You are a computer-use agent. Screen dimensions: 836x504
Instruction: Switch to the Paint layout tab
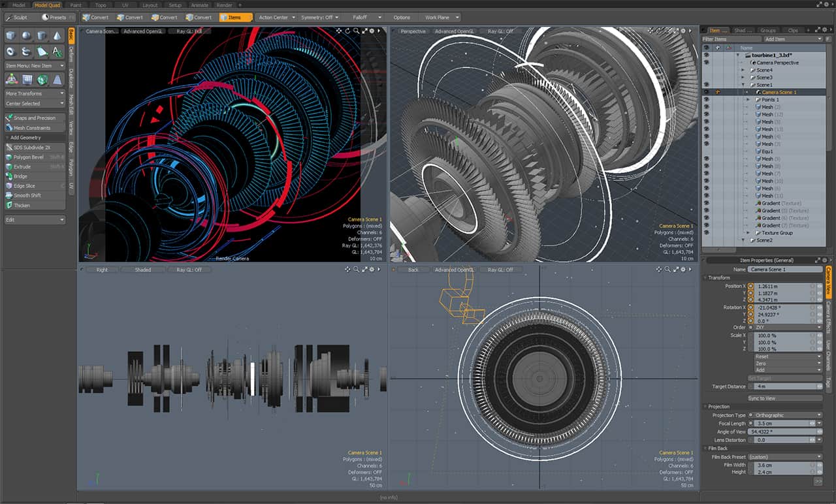coord(76,5)
